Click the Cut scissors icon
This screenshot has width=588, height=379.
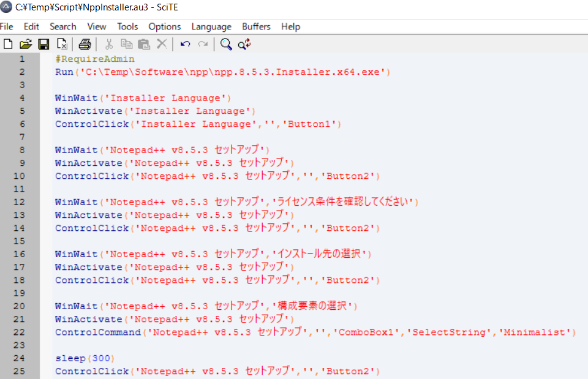(x=109, y=44)
